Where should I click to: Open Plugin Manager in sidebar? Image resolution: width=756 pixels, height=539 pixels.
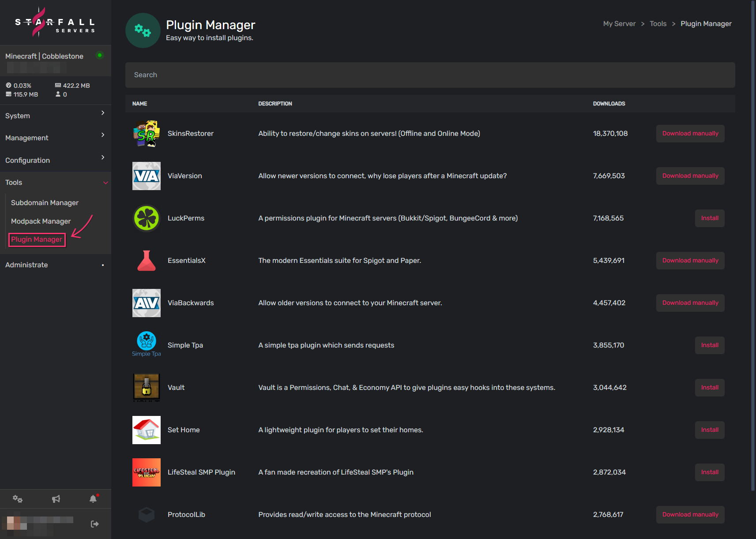pyautogui.click(x=37, y=240)
